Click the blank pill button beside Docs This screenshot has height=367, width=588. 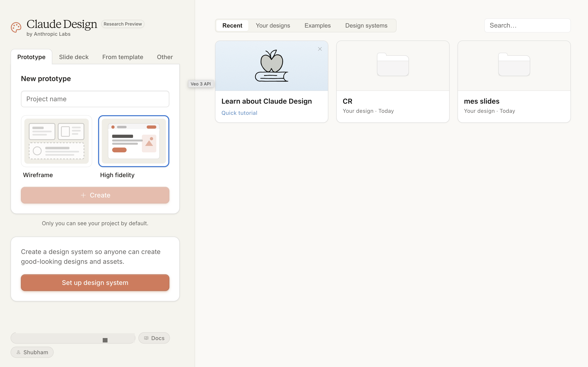point(73,338)
